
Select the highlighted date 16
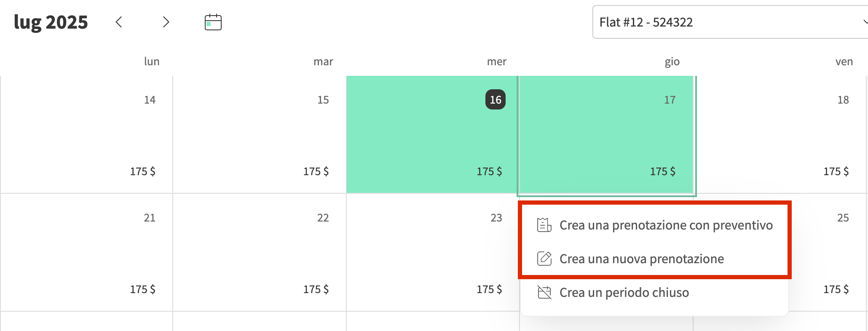[496, 100]
